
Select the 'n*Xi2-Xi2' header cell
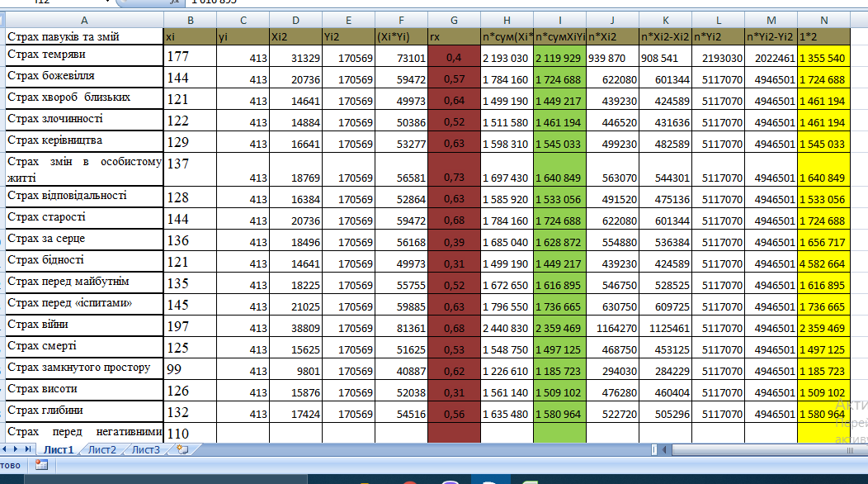pyautogui.click(x=665, y=36)
